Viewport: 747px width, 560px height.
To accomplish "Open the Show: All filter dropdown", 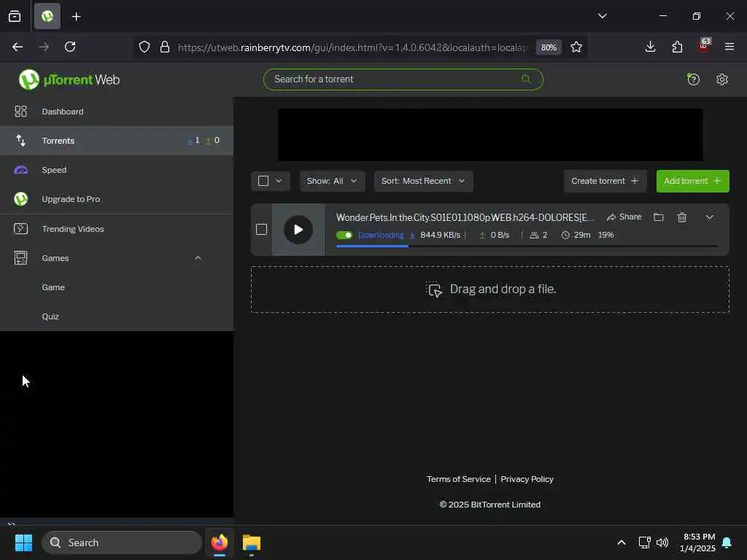I will tap(332, 181).
